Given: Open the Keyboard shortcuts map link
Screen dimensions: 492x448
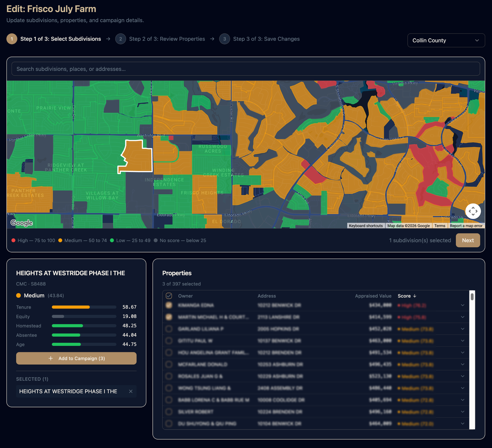Looking at the screenshot, I should [366, 226].
